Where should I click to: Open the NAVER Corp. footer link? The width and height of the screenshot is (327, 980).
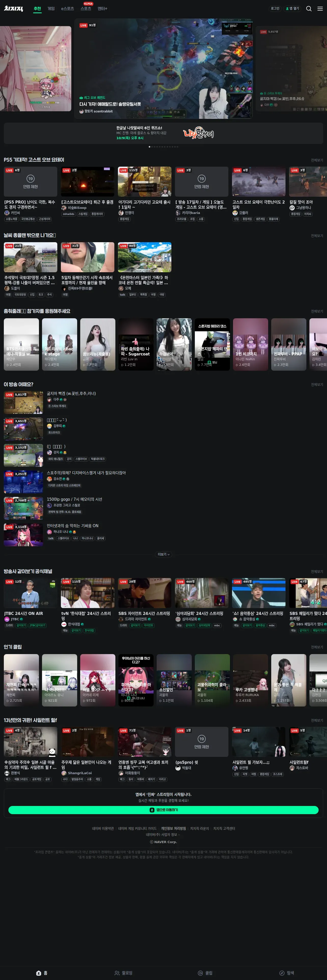coord(163,842)
